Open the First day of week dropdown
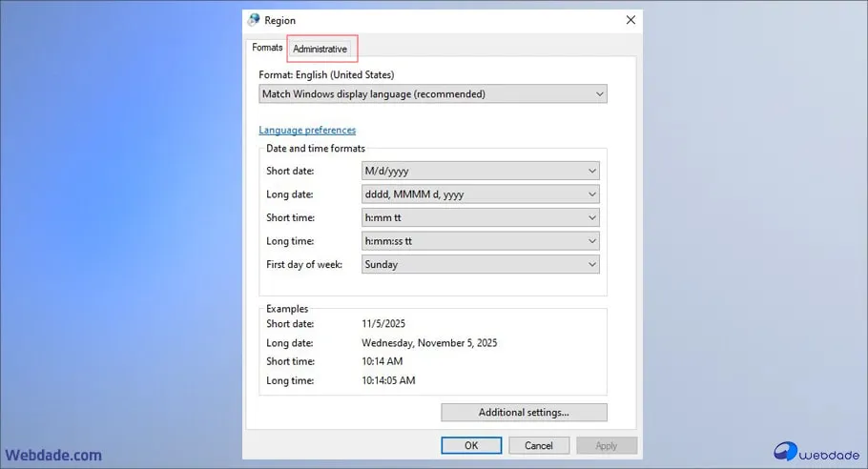The height and width of the screenshot is (469, 868). coord(481,264)
